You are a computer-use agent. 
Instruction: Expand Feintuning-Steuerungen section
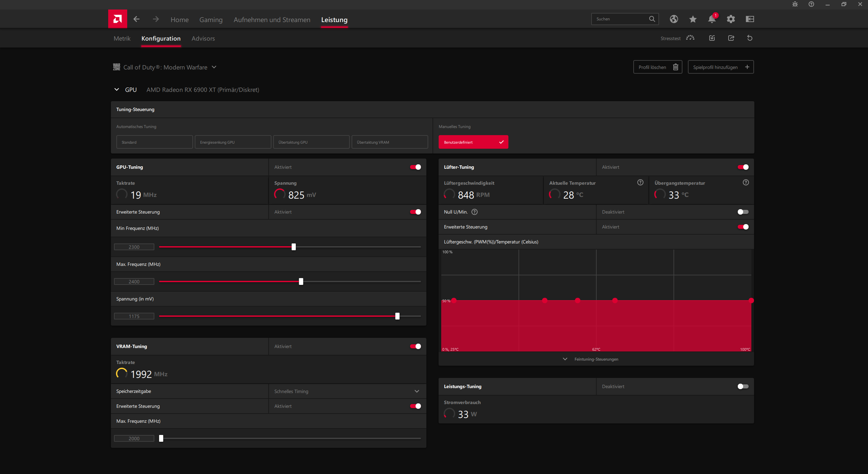tap(596, 359)
